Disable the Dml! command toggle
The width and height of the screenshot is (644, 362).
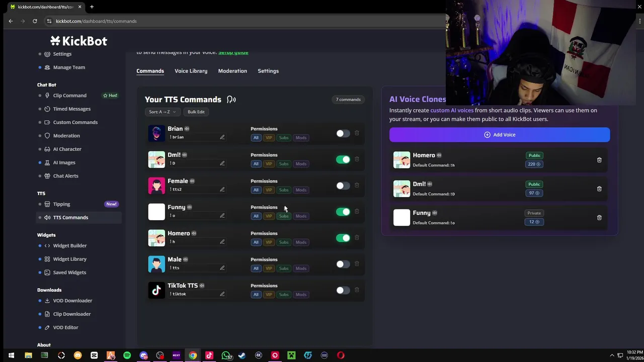pos(343,159)
